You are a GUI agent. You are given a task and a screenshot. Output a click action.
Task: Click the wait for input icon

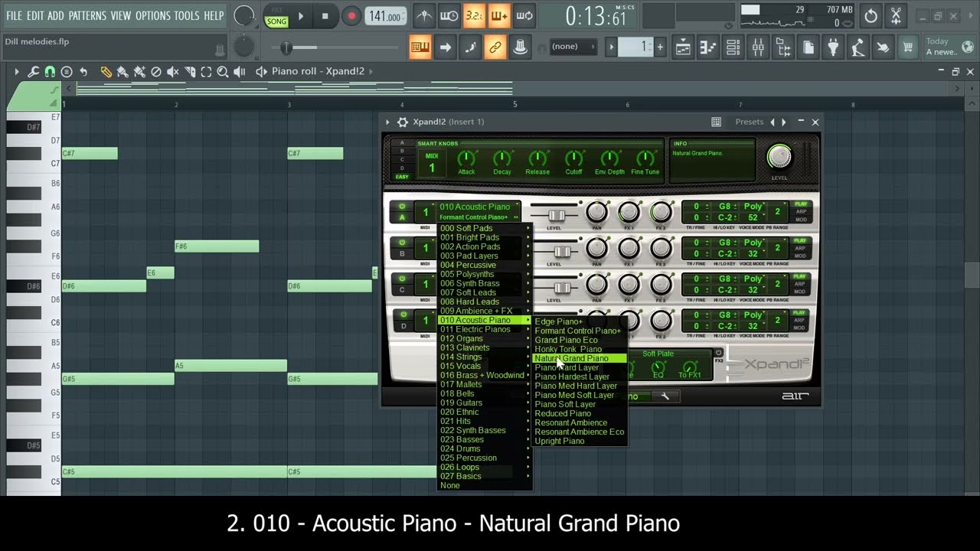[x=449, y=15]
